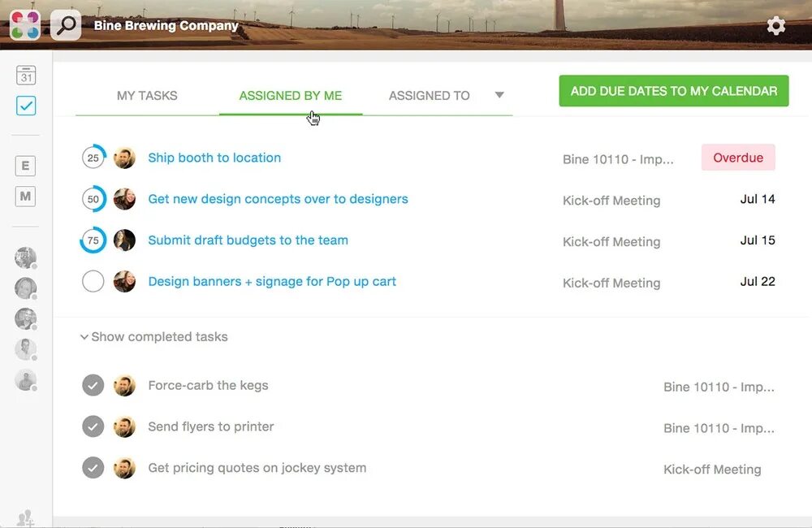Open the Ship booth to location task
812x528 pixels.
point(214,158)
